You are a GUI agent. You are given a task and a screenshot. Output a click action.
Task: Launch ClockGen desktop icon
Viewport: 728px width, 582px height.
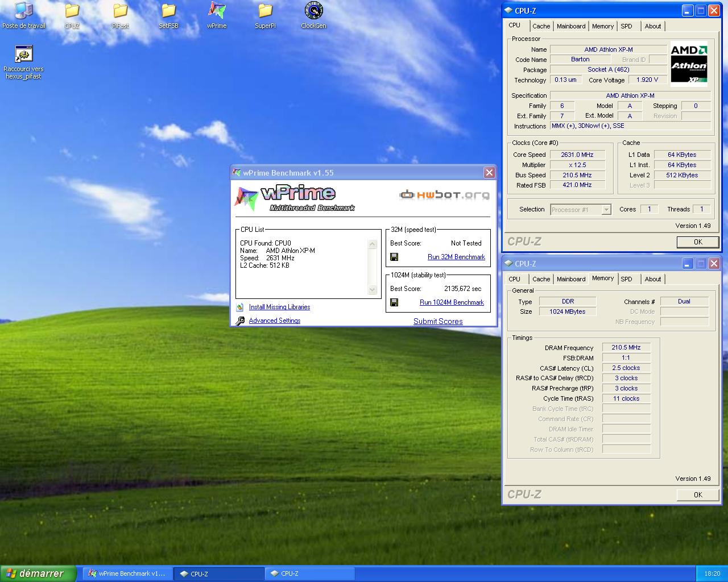313,15
